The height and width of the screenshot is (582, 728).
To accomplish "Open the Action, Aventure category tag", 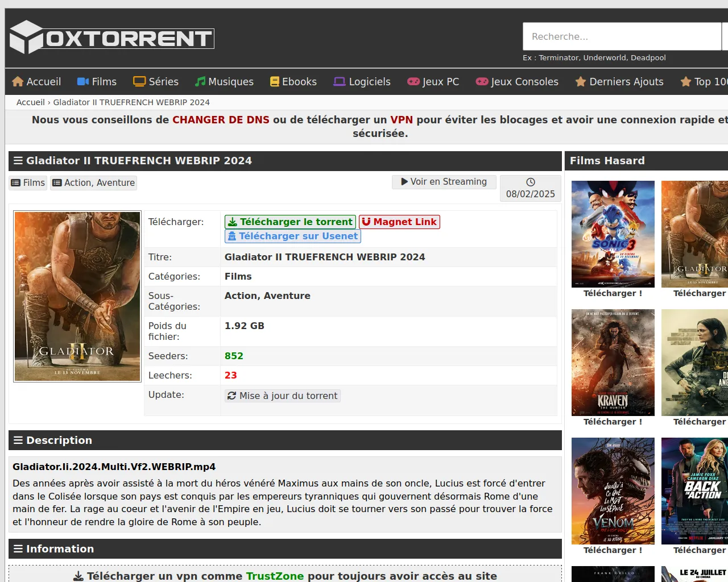I will (x=94, y=182).
